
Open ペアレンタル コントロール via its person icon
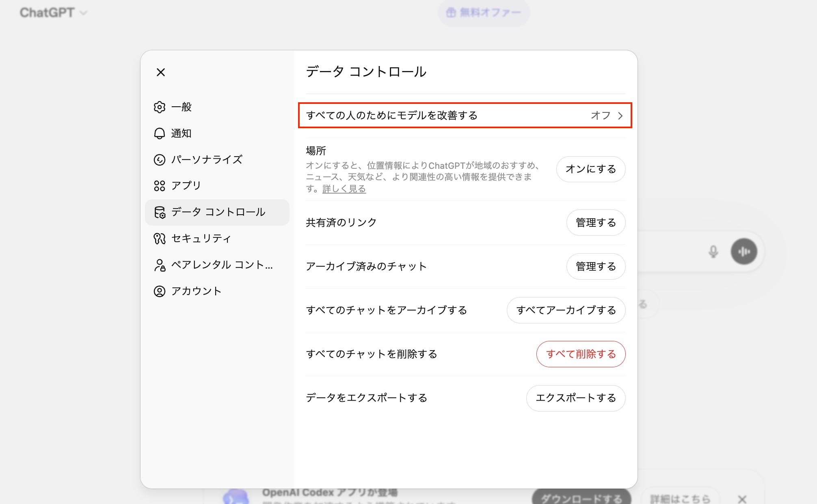(x=160, y=265)
